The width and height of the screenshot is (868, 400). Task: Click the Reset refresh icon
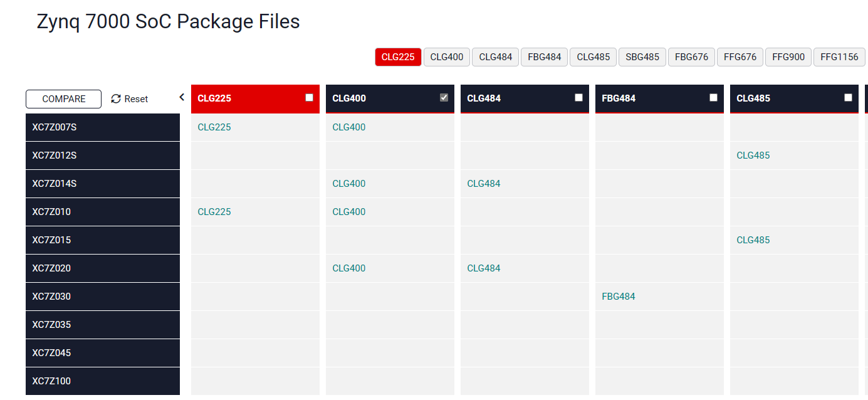click(116, 99)
